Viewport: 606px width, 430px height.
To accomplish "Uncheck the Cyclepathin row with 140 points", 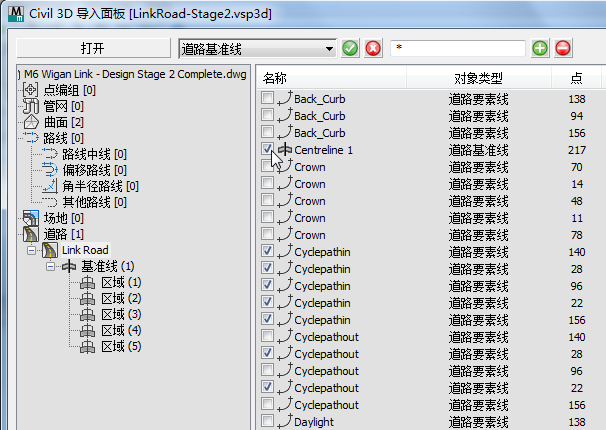I will coord(267,251).
